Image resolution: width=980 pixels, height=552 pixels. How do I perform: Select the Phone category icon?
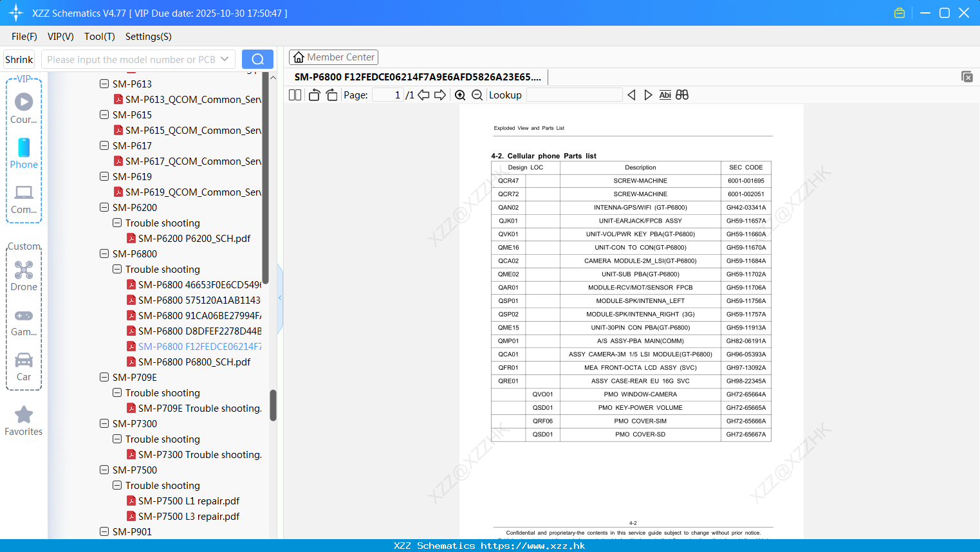pyautogui.click(x=24, y=153)
